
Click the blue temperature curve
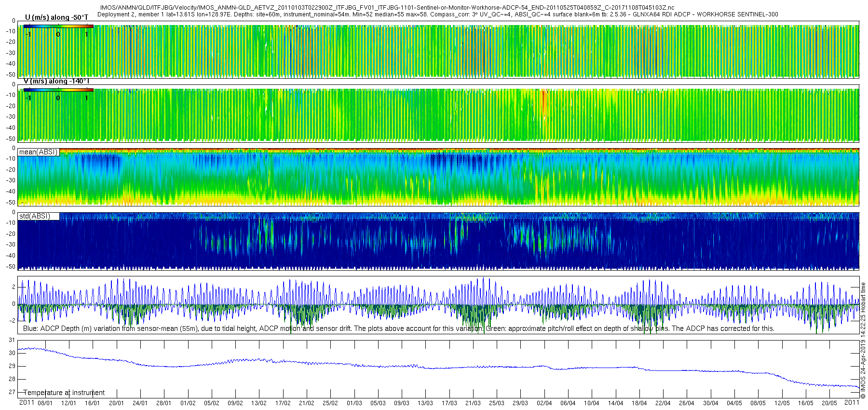click(438, 368)
